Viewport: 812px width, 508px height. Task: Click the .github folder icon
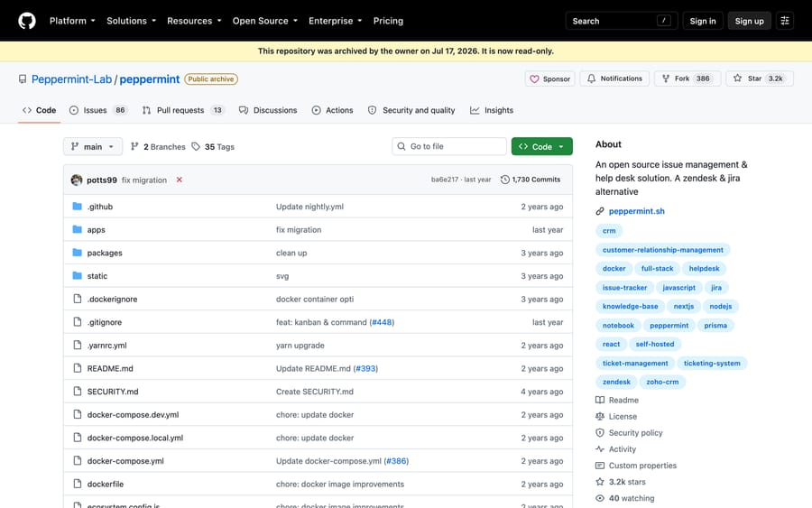coord(78,206)
